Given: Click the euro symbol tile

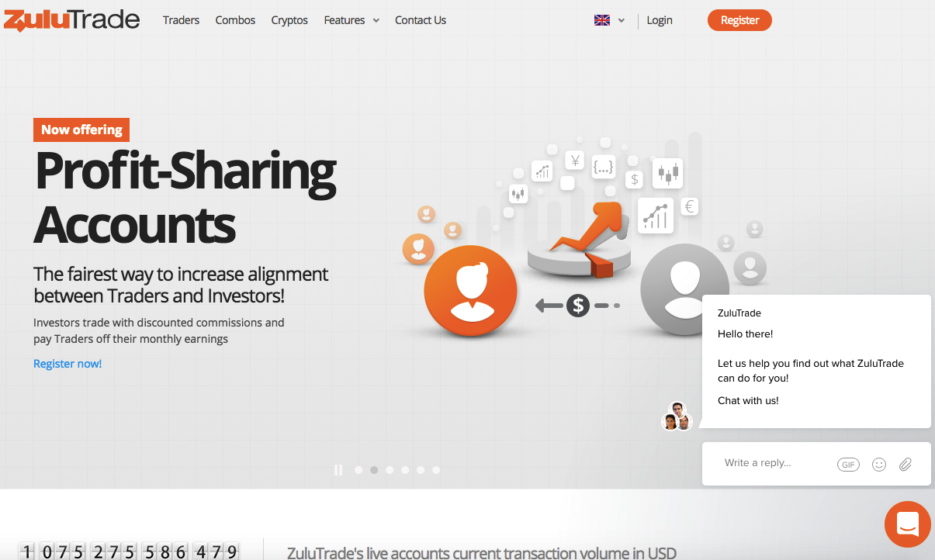Looking at the screenshot, I should point(689,207).
